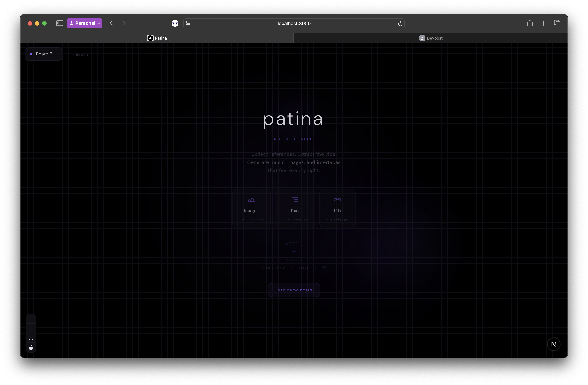The width and height of the screenshot is (588, 385).
Task: Click the Load demo board button
Action: pyautogui.click(x=294, y=290)
